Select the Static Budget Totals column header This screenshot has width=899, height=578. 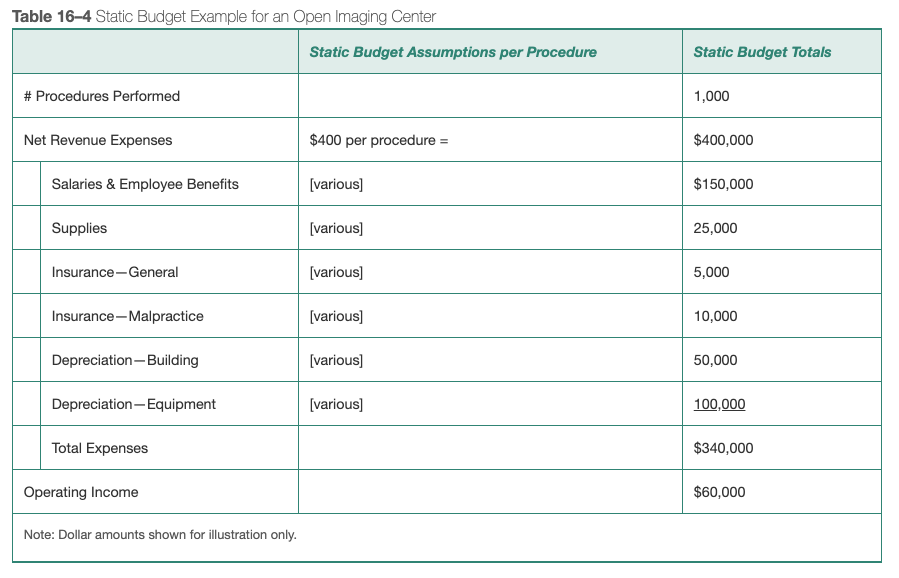click(x=762, y=52)
